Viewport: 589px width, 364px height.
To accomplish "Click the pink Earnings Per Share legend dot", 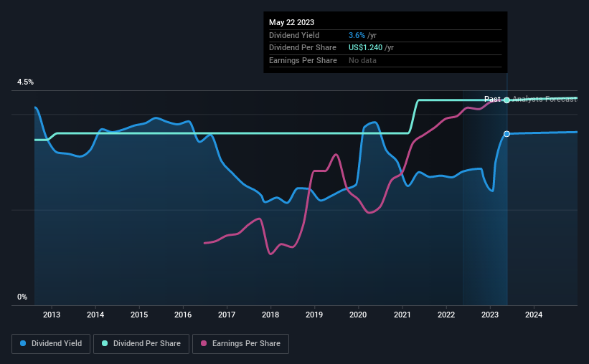I will [204, 343].
